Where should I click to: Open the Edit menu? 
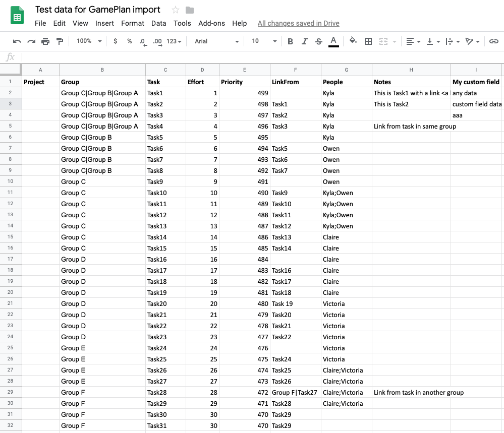coord(59,23)
